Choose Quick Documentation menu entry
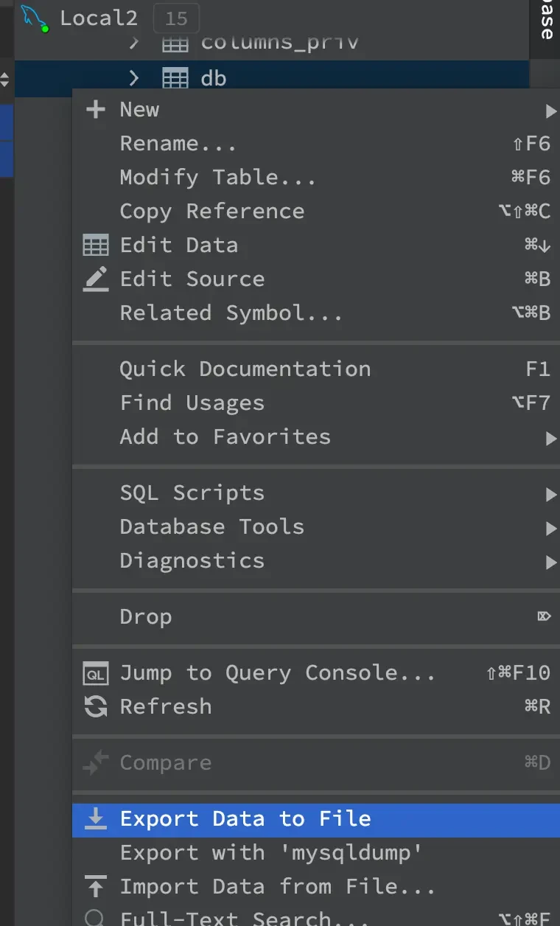 coord(245,369)
